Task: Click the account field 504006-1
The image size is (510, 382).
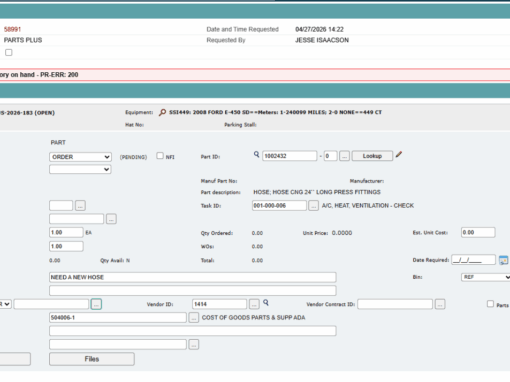Action: [x=118, y=318]
